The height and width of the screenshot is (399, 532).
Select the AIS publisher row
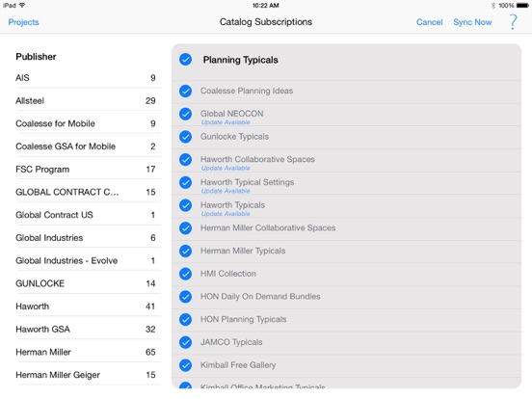tap(89, 78)
